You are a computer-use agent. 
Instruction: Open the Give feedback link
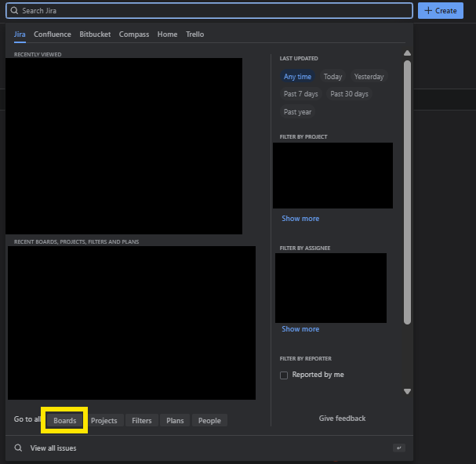coord(342,419)
